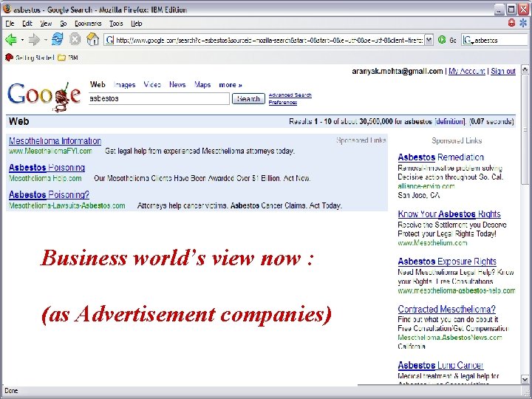This screenshot has height=399, width=532.
Task: Open Asbestos Lung Cancer ad link
Action: [x=440, y=366]
